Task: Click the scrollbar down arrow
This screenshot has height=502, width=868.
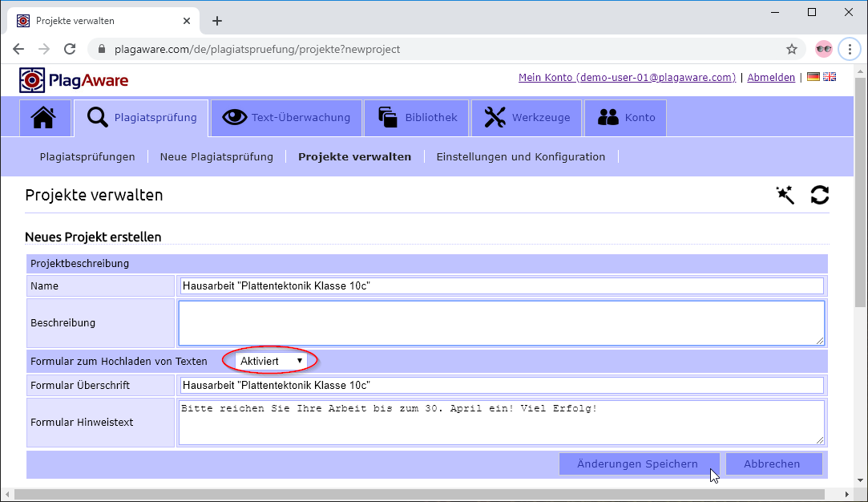Action: [x=860, y=480]
